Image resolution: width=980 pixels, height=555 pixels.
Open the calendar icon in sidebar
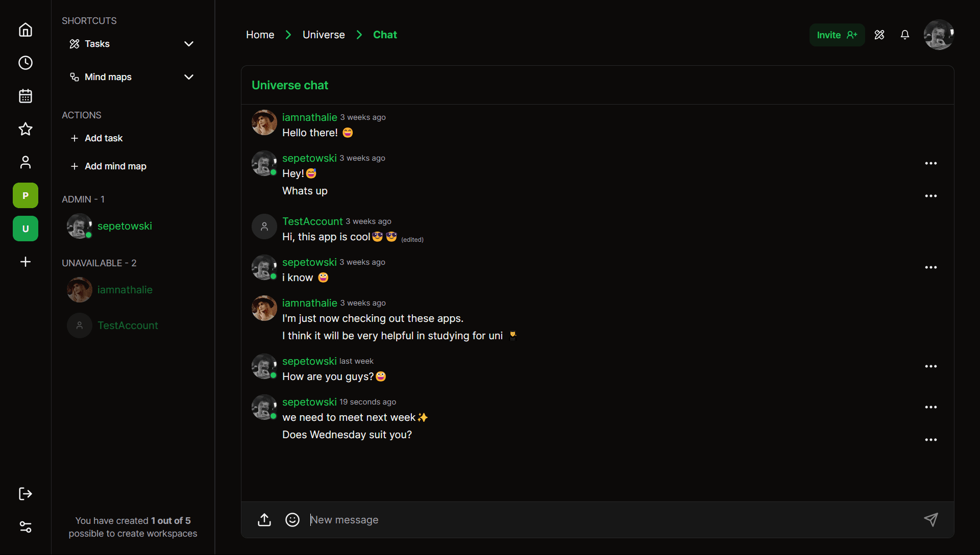tap(26, 96)
